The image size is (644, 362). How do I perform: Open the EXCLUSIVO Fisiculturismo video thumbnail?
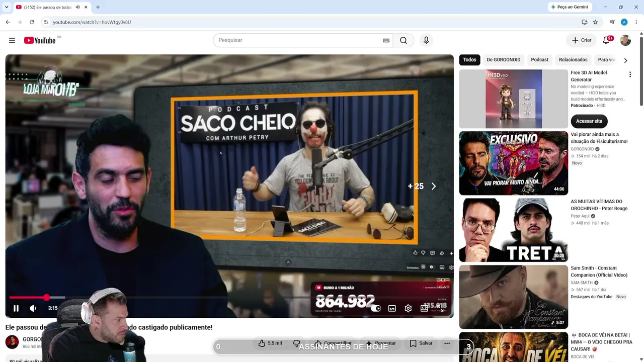(x=513, y=163)
